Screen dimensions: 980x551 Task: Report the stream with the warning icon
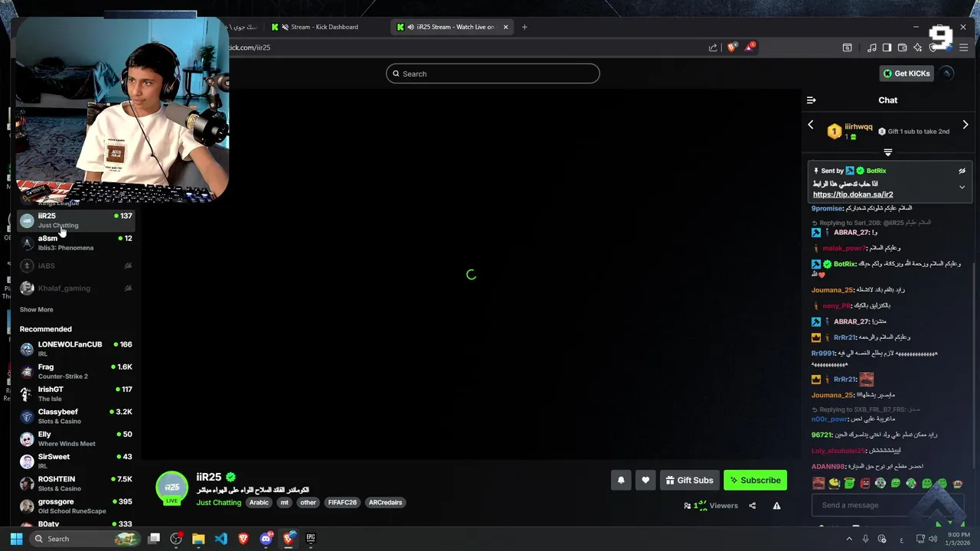(776, 506)
